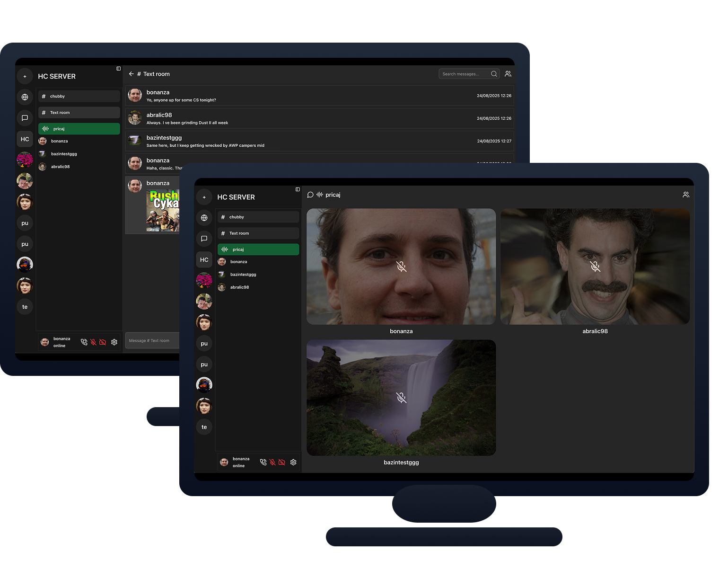Click the add server plus button in front window
The height and width of the screenshot is (570, 728).
(204, 197)
